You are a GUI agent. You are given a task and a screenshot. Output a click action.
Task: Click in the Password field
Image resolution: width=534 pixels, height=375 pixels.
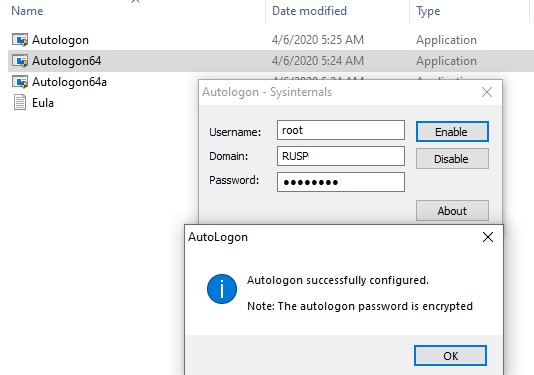341,182
